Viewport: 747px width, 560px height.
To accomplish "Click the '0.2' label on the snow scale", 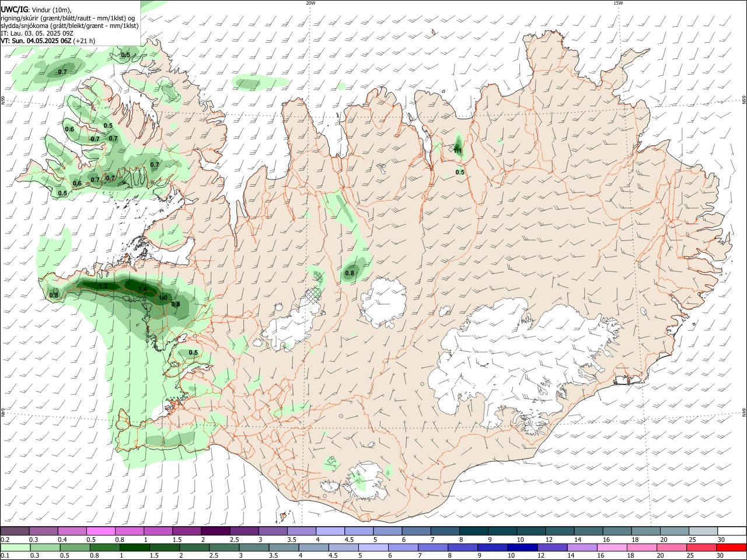I will coord(4,540).
